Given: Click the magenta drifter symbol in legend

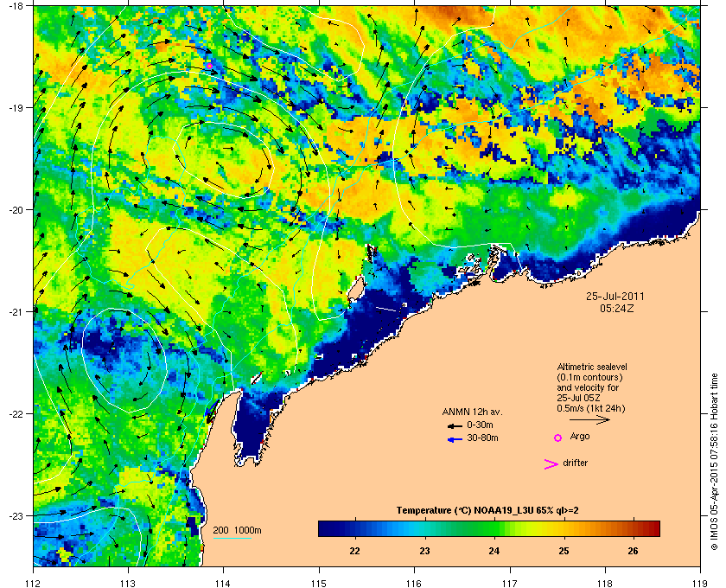Looking at the screenshot, I should point(551,464).
